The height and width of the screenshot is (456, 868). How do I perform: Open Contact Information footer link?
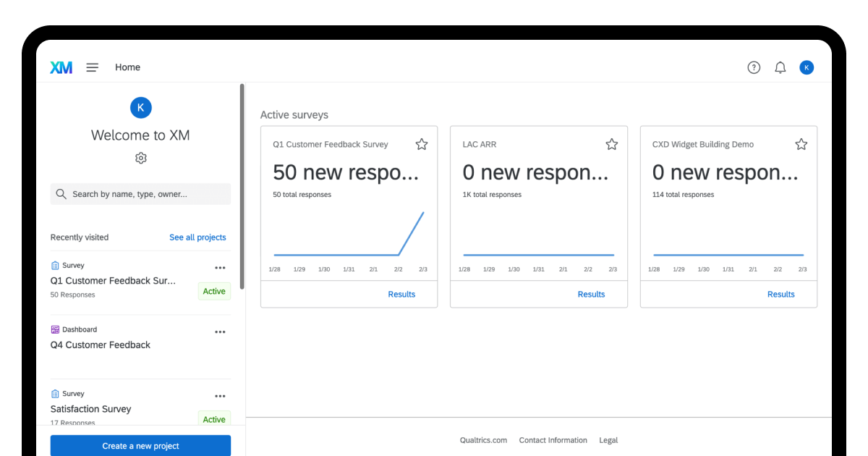[553, 440]
